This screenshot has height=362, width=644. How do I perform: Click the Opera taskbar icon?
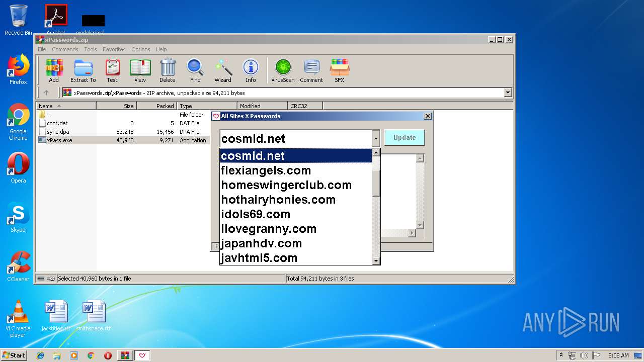click(108, 355)
